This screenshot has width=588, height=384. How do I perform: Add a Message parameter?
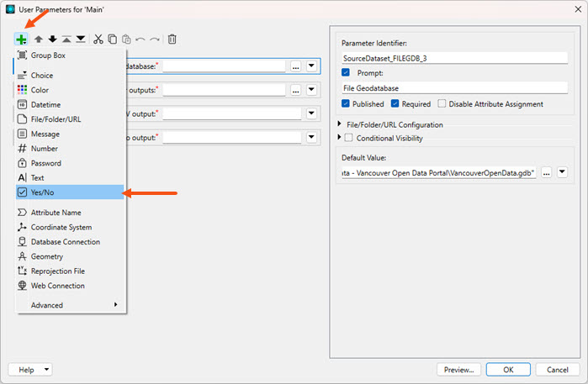69,134
